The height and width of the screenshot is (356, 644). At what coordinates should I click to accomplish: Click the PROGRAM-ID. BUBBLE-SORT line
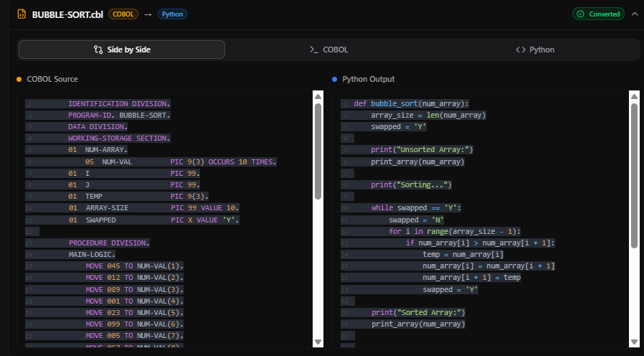tap(119, 115)
